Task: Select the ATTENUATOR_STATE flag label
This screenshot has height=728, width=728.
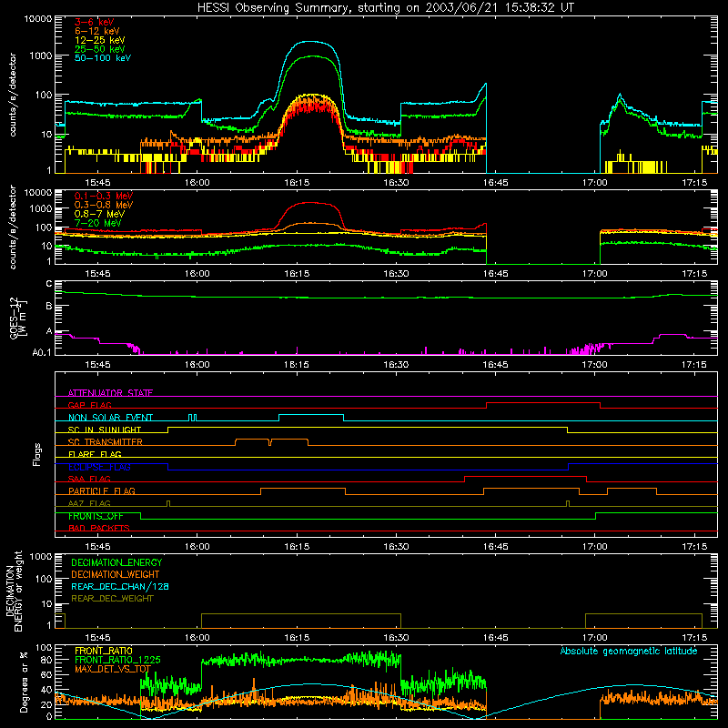Action: point(110,393)
